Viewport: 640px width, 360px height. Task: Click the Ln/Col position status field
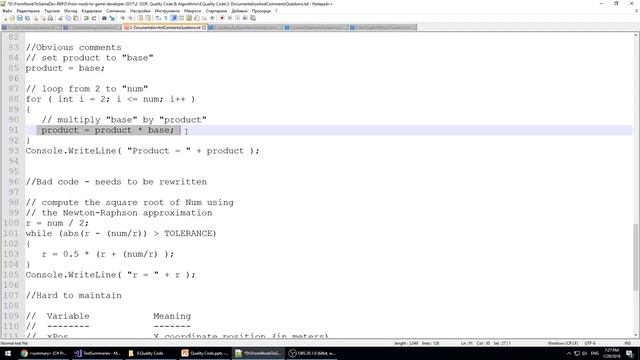(486, 343)
